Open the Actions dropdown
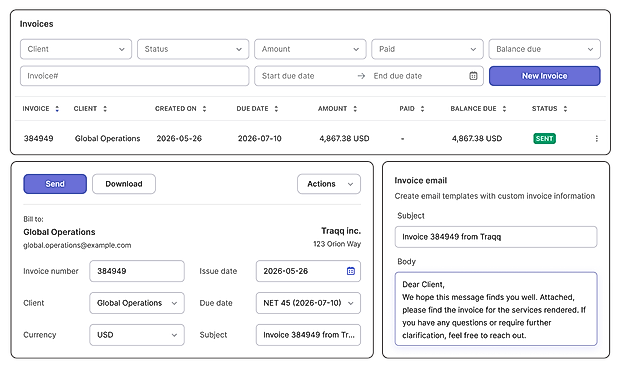 point(329,184)
